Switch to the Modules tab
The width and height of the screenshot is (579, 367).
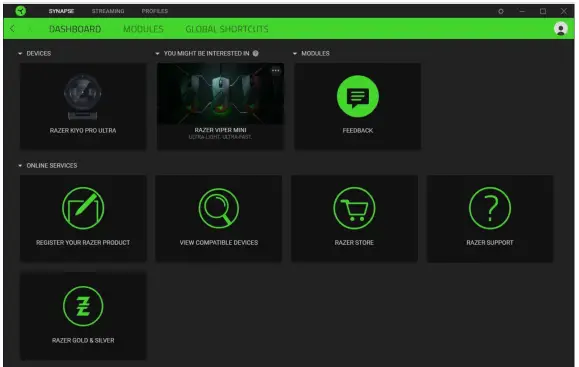(143, 29)
